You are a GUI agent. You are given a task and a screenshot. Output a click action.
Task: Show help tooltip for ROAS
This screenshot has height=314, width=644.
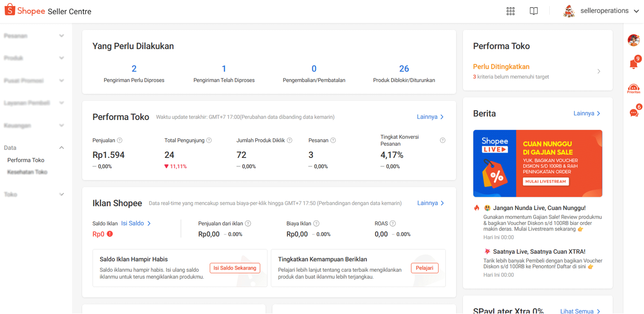click(393, 223)
